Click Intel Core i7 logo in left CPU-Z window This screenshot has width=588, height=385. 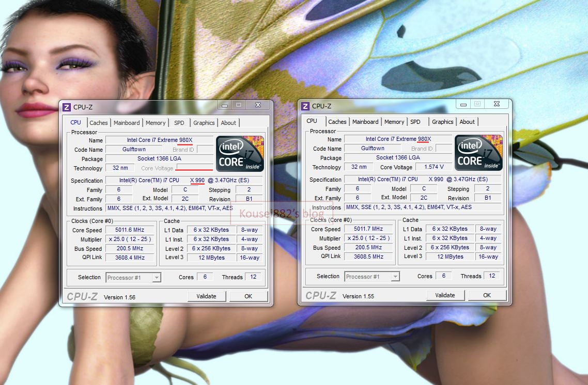[240, 154]
